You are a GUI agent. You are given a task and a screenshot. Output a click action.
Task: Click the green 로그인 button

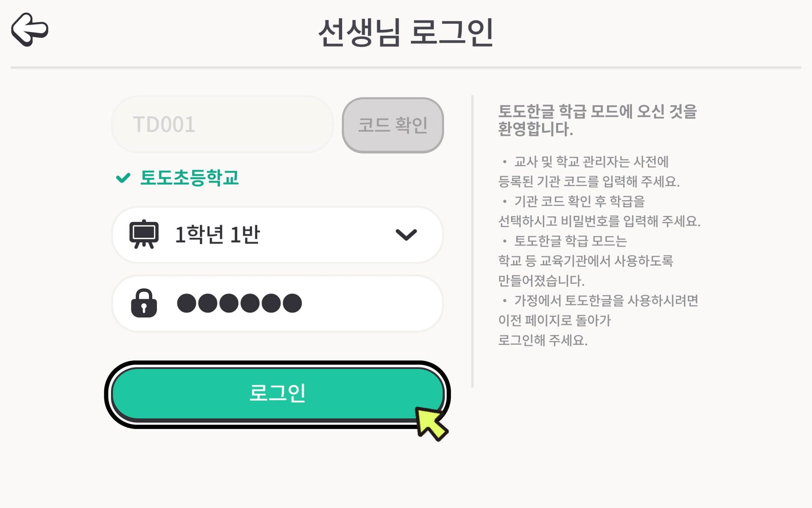(278, 394)
